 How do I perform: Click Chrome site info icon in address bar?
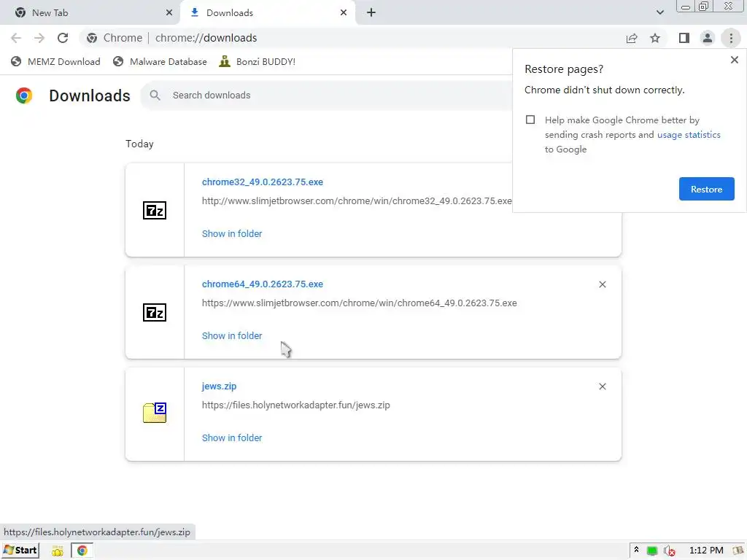[92, 38]
